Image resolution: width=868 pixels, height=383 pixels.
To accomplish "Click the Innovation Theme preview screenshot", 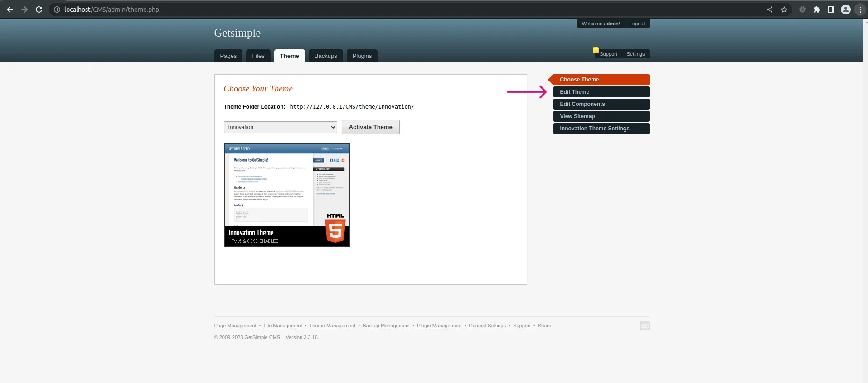I will click(x=287, y=195).
